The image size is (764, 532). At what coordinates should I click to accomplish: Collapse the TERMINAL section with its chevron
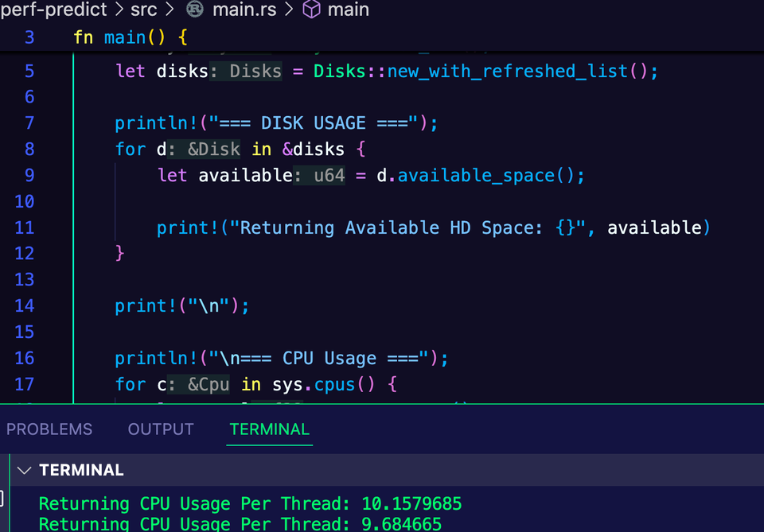coord(24,470)
